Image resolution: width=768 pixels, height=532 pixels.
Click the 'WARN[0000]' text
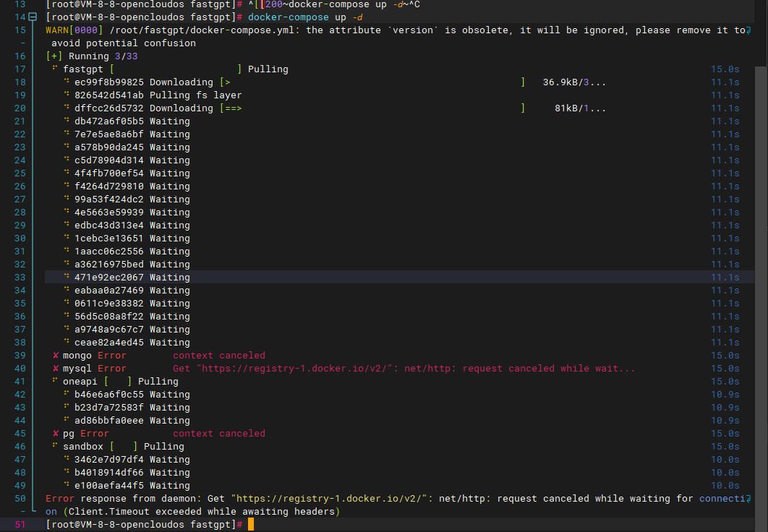pos(74,30)
